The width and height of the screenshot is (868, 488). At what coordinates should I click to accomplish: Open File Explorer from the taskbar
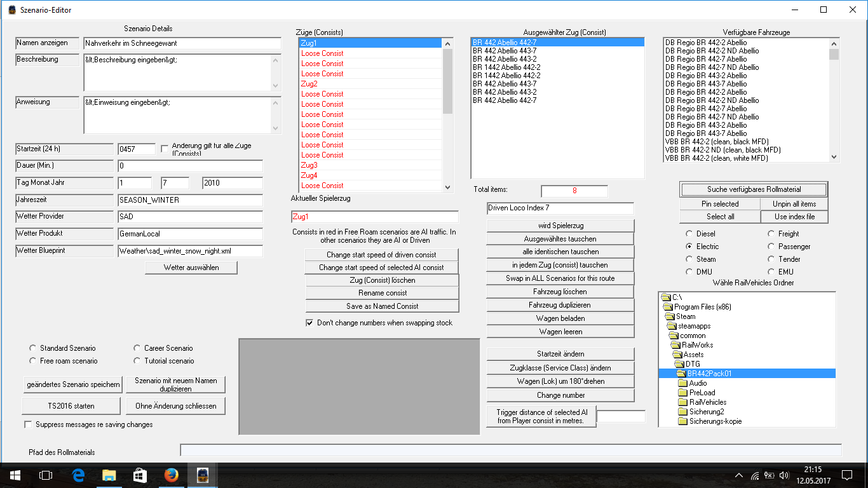point(109,475)
